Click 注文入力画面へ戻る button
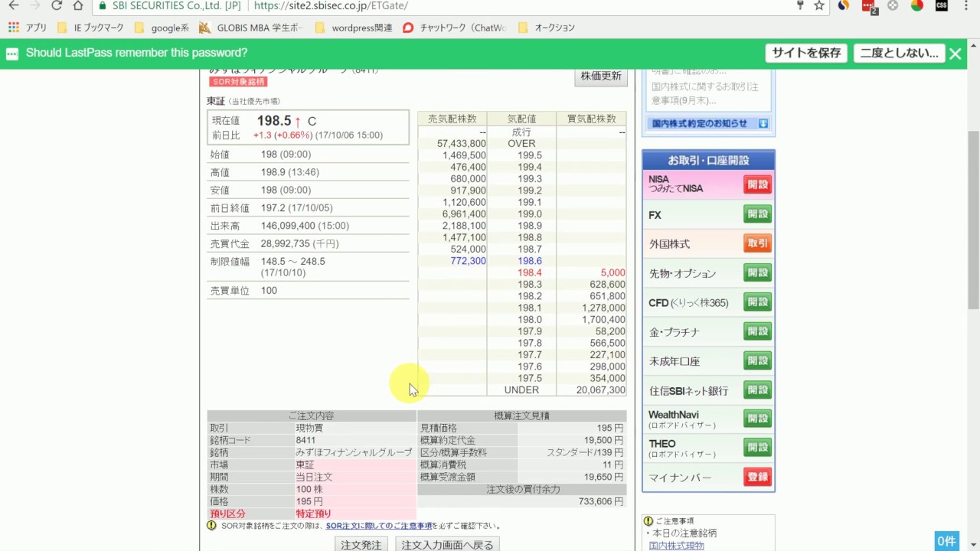This screenshot has width=980, height=551. (448, 544)
